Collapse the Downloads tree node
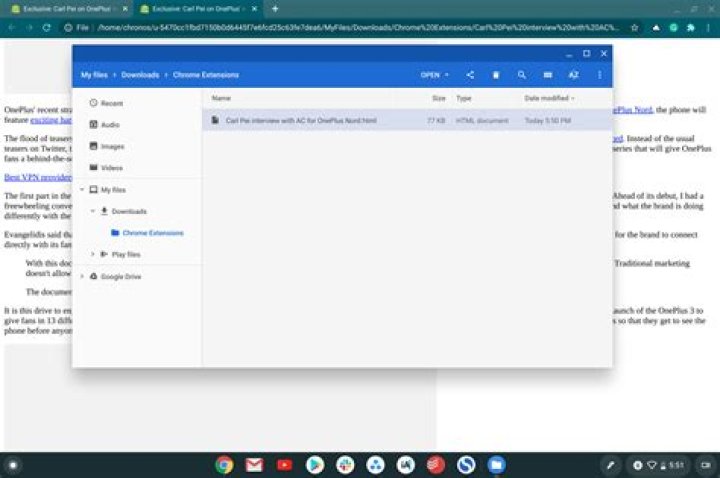Viewport: 720px width, 478px height. tap(93, 211)
